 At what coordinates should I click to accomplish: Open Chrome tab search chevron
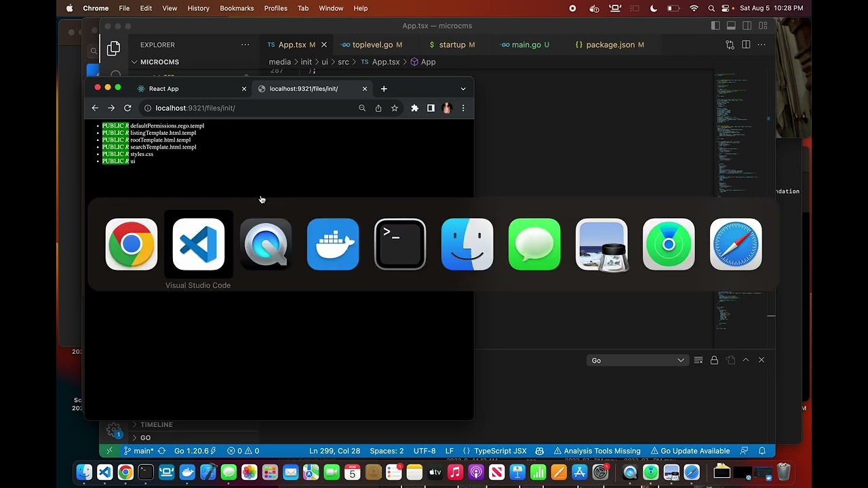(x=463, y=89)
